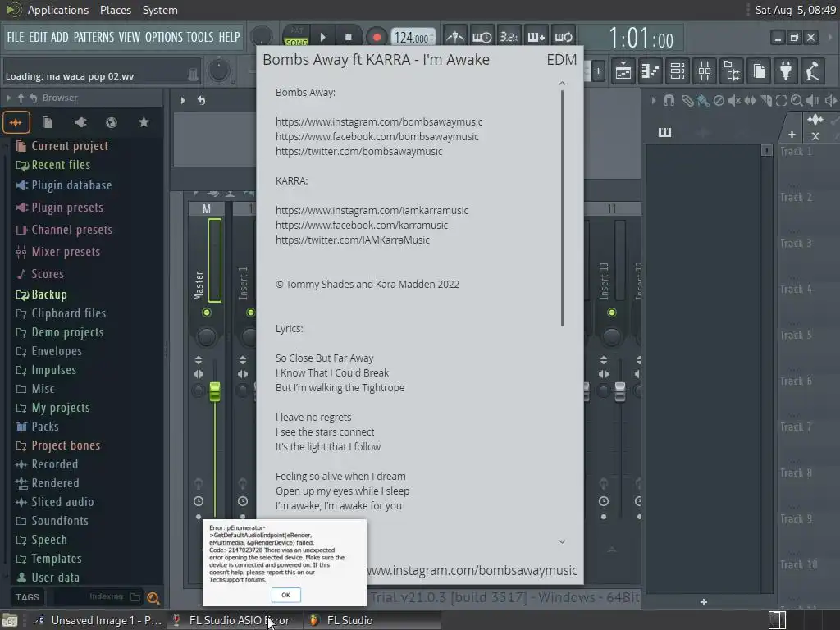Screen dimensions: 840x630
Task: Click the Browser starred favorites icon
Action: coord(144,123)
